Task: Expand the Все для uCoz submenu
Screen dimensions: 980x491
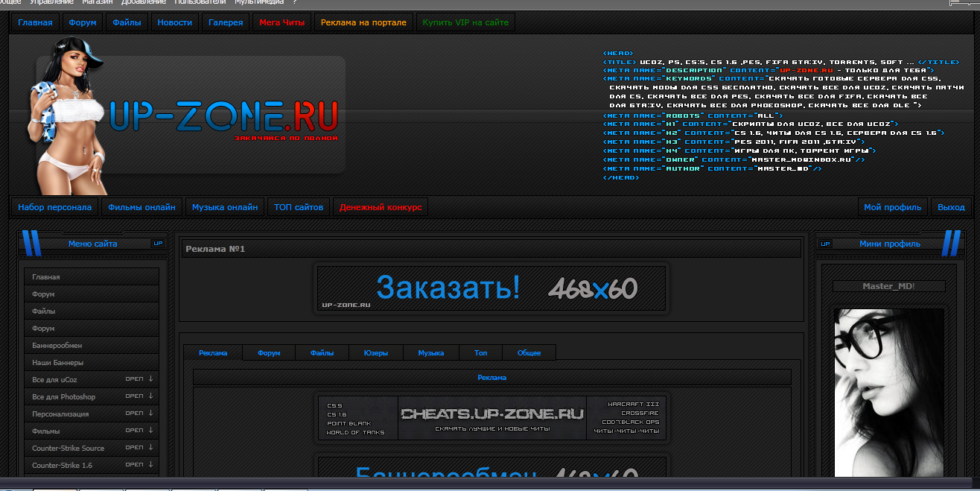Action: (140, 378)
